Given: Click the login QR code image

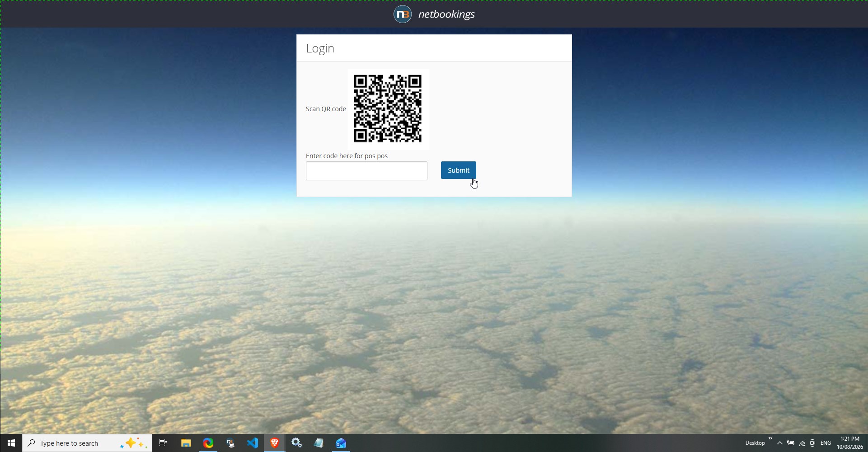Looking at the screenshot, I should coord(388,109).
